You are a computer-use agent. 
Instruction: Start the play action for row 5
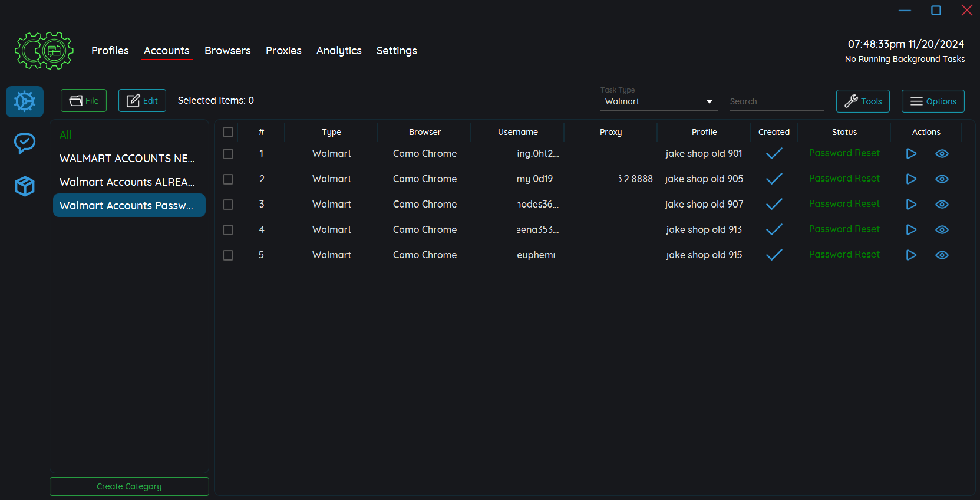click(x=911, y=255)
